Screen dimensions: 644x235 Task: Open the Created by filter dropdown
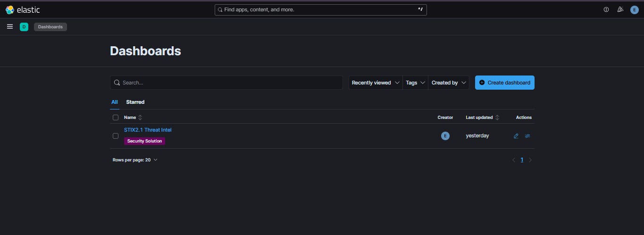pos(449,83)
